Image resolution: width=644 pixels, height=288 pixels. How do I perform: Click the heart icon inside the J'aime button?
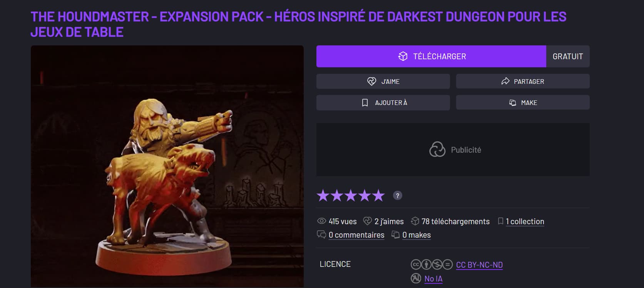tap(371, 81)
